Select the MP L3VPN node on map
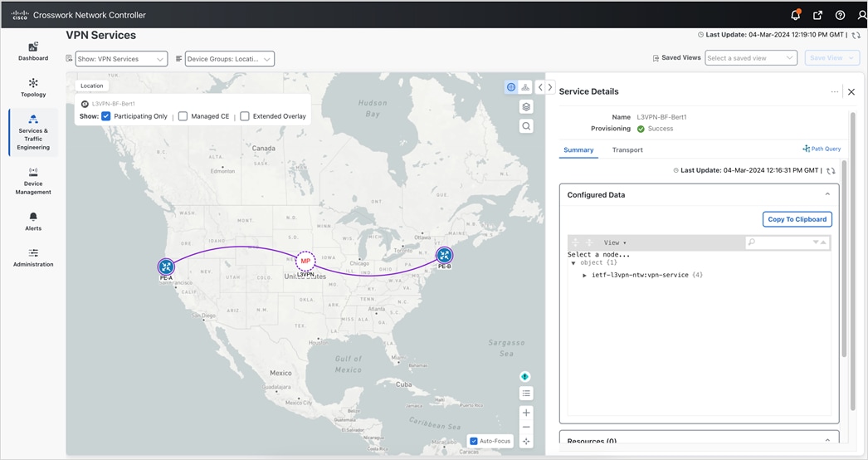 tap(305, 261)
